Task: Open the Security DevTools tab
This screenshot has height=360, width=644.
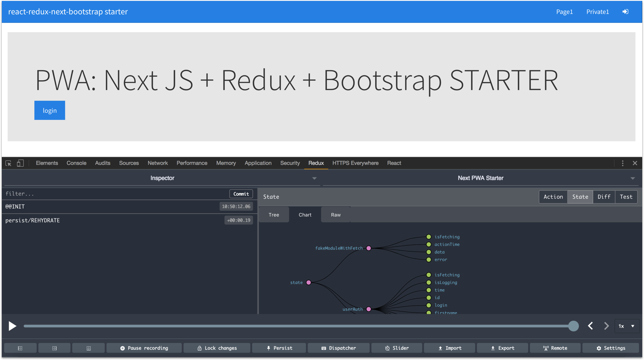Action: pyautogui.click(x=290, y=163)
